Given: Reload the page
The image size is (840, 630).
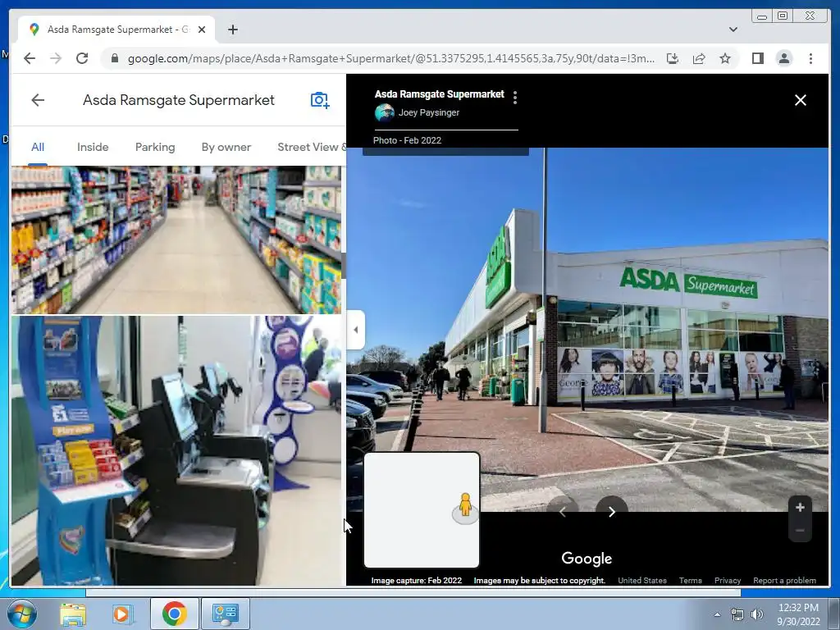Looking at the screenshot, I should tap(82, 58).
